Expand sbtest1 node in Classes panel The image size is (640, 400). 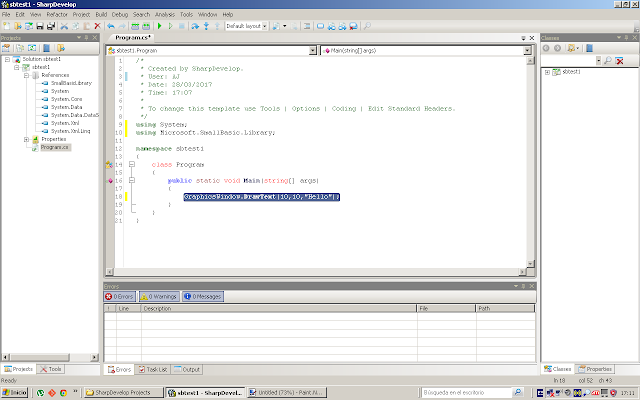pyautogui.click(x=547, y=72)
